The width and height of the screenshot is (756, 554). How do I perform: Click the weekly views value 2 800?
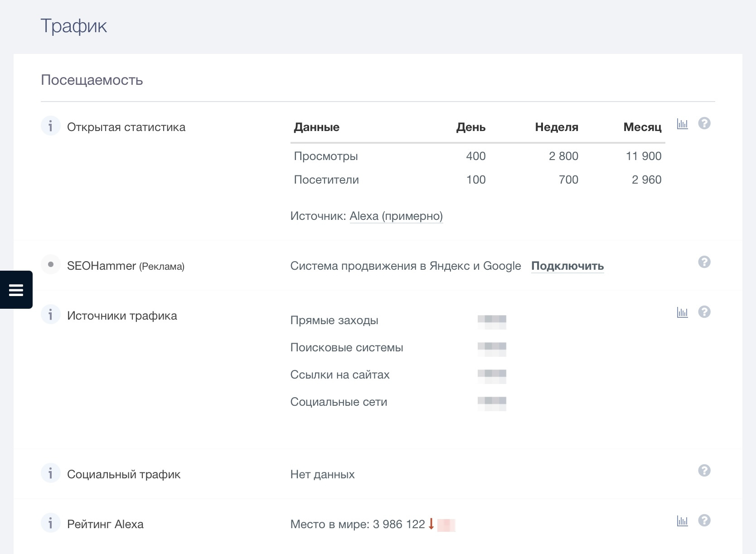pos(563,156)
